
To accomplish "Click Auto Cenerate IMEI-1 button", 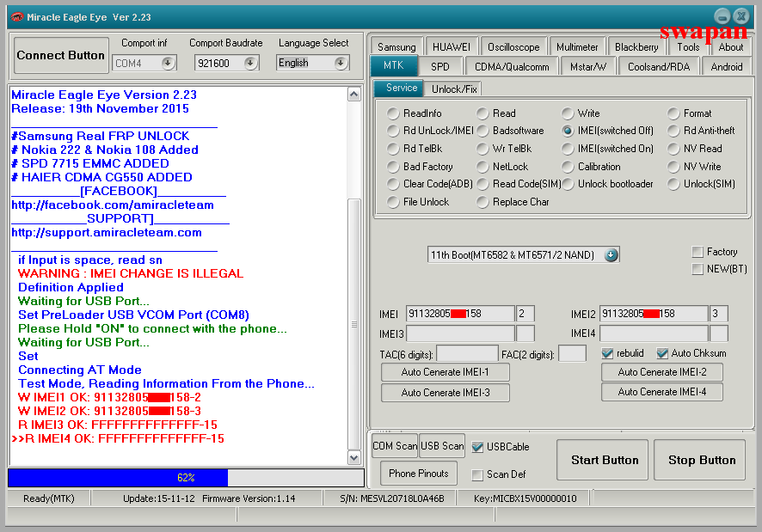I will tap(446, 372).
